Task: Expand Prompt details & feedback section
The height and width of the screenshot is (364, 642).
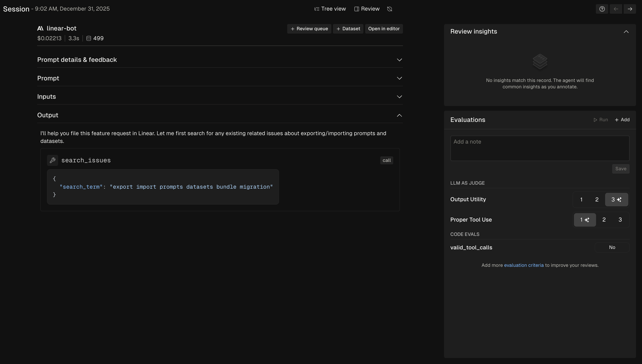Action: tap(399, 60)
